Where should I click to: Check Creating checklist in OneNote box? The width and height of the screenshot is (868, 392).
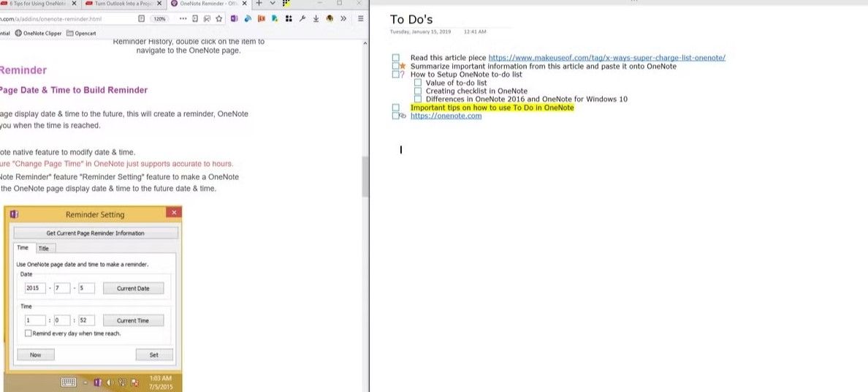[418, 91]
